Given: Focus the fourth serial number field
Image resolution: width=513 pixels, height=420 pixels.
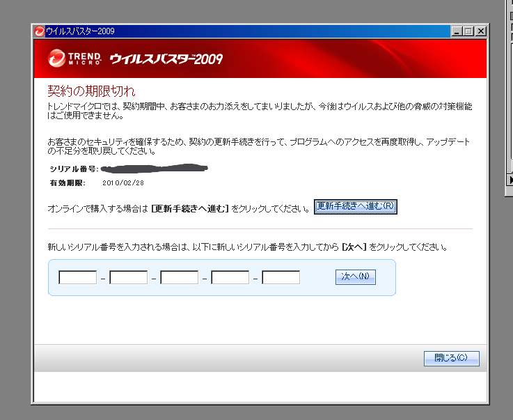Looking at the screenshot, I should pyautogui.click(x=230, y=277).
